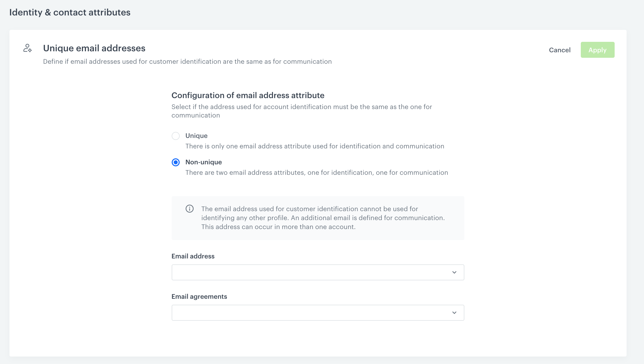The width and height of the screenshot is (644, 364).
Task: Apply the email address configuration
Action: pyautogui.click(x=597, y=50)
